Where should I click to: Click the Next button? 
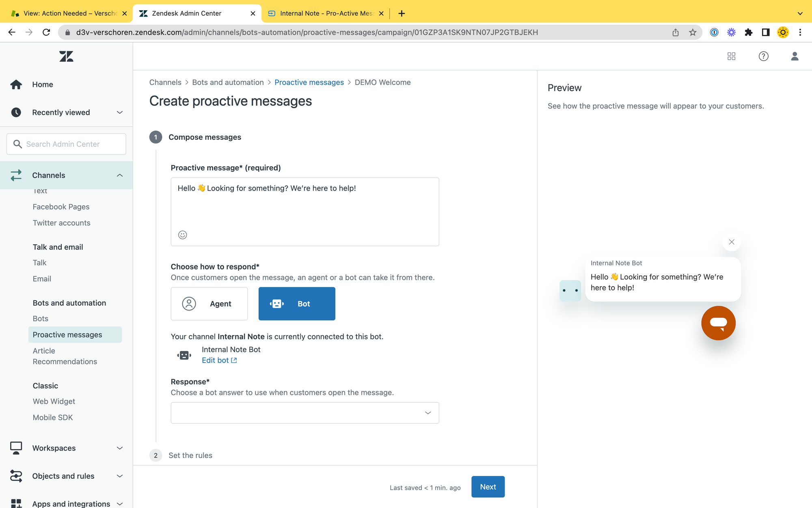point(488,487)
